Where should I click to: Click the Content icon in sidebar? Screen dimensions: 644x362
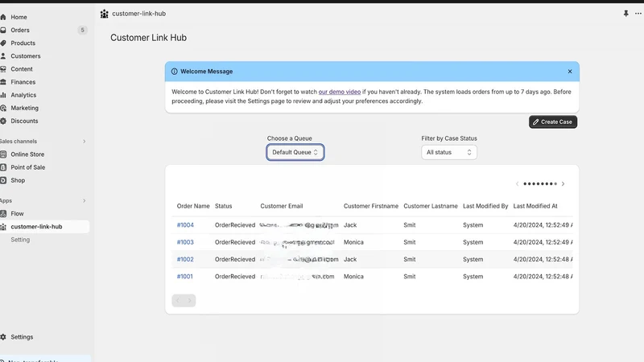3,69
